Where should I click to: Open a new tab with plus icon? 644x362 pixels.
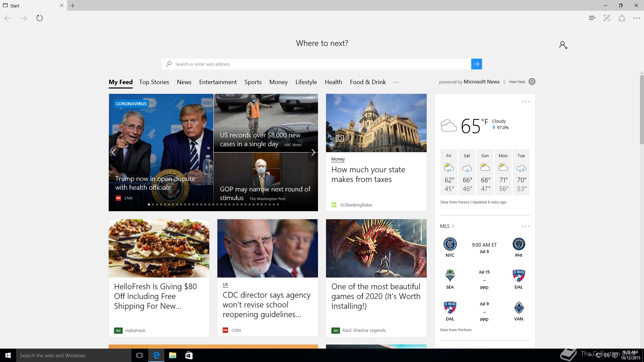point(73,5)
